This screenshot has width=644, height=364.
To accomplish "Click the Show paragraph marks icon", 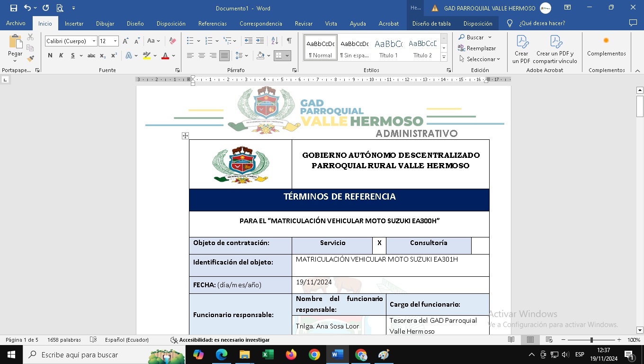I will pyautogui.click(x=289, y=41).
